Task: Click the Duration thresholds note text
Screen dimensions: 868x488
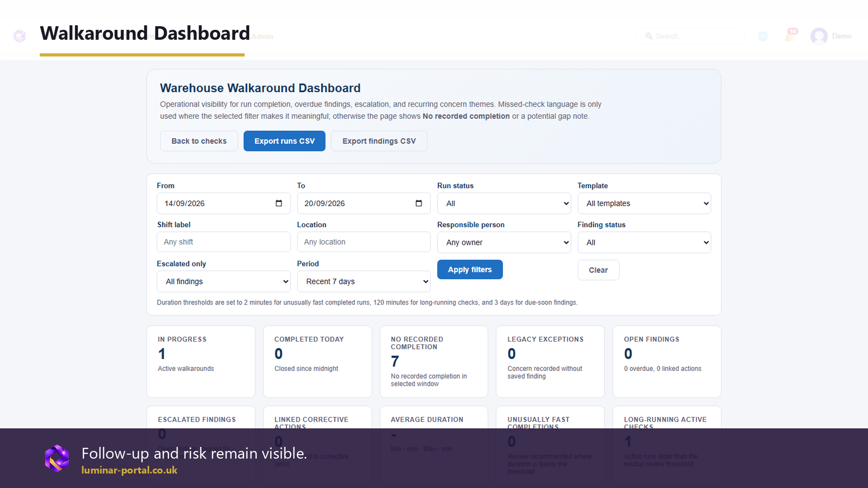Action: point(367,303)
